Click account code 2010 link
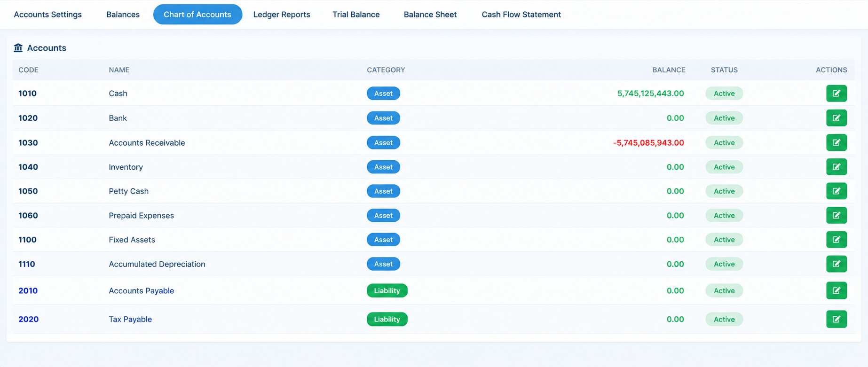Screen dimensions: 868x367 tap(28, 291)
